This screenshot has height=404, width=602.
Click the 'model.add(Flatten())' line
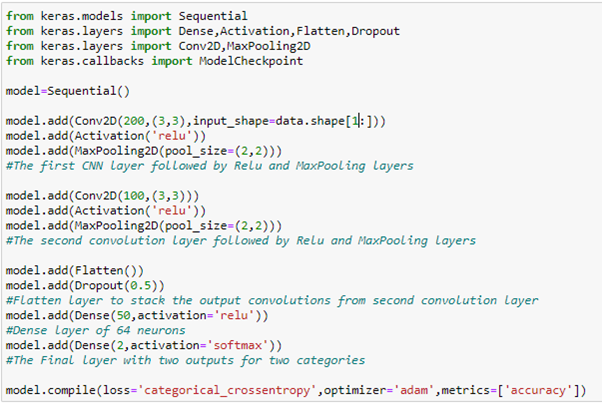(x=74, y=271)
